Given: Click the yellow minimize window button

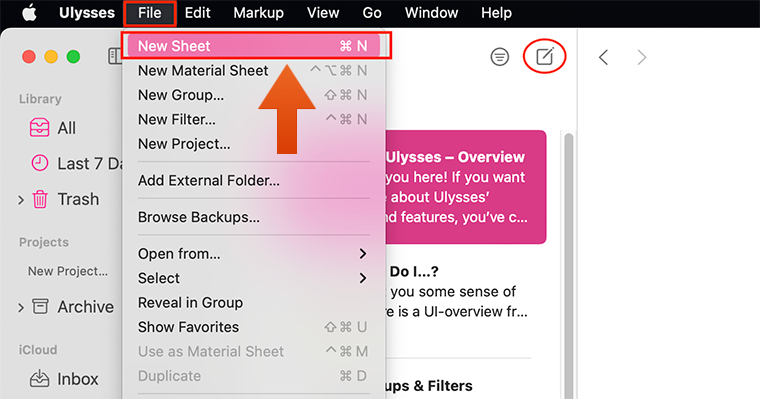Looking at the screenshot, I should point(51,57).
